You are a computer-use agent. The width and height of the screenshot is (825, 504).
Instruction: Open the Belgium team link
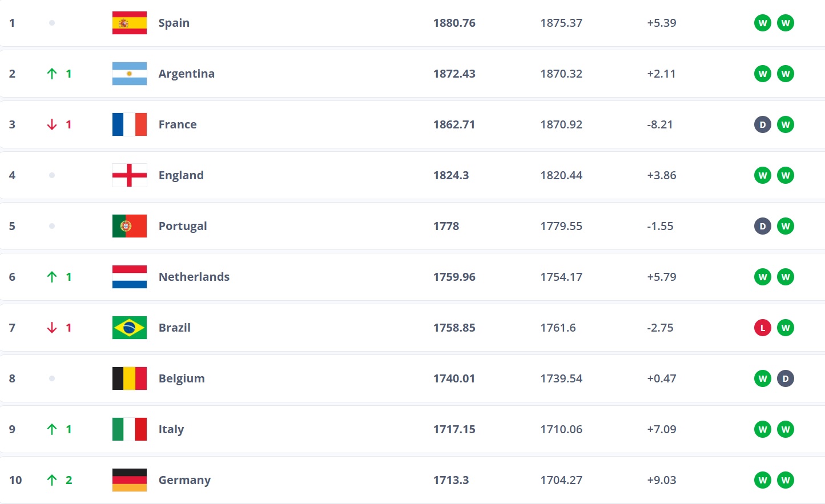182,378
